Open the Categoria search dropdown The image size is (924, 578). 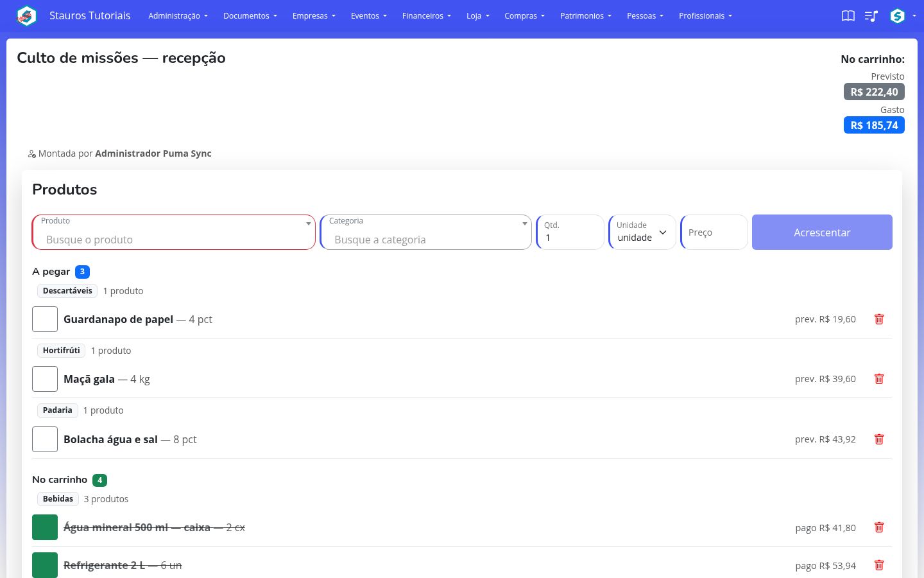(426, 232)
